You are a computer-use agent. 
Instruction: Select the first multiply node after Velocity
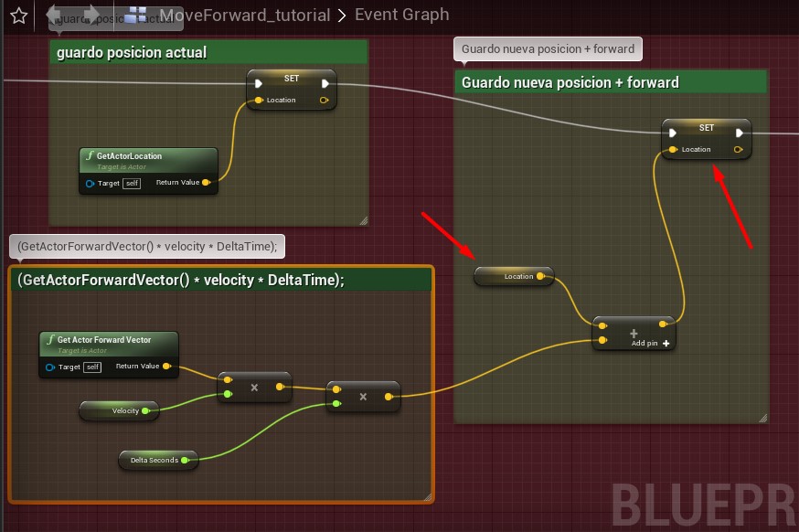(x=255, y=387)
